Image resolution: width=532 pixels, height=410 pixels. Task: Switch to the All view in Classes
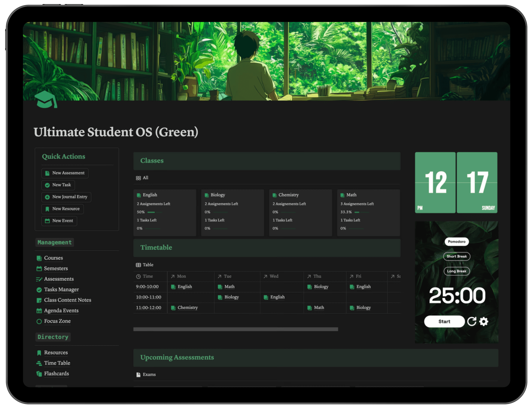point(142,178)
